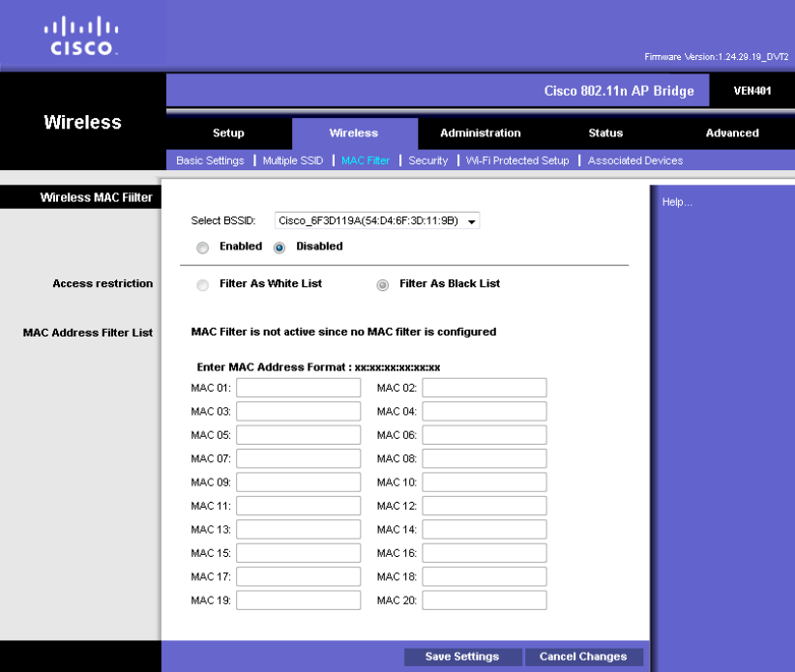Select the Disabled radio button
This screenshot has height=672, width=795.
pos(280,248)
